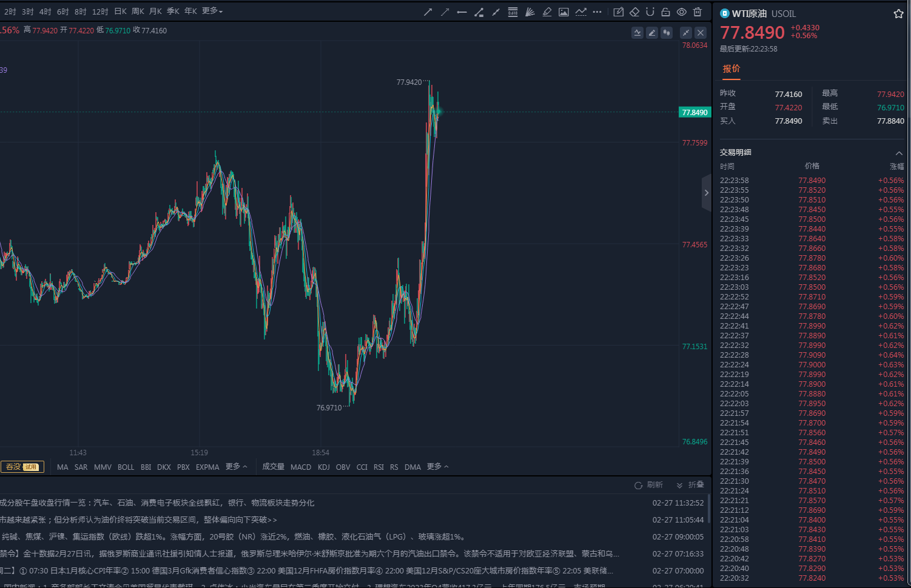Collapse the 交易明细 section chevron
Screen dimensions: 911x588
899,153
